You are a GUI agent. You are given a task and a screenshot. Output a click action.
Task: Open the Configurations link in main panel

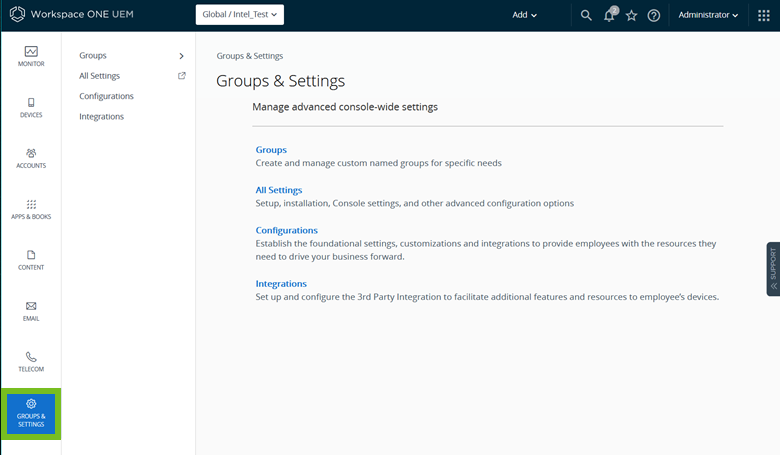pyautogui.click(x=287, y=230)
